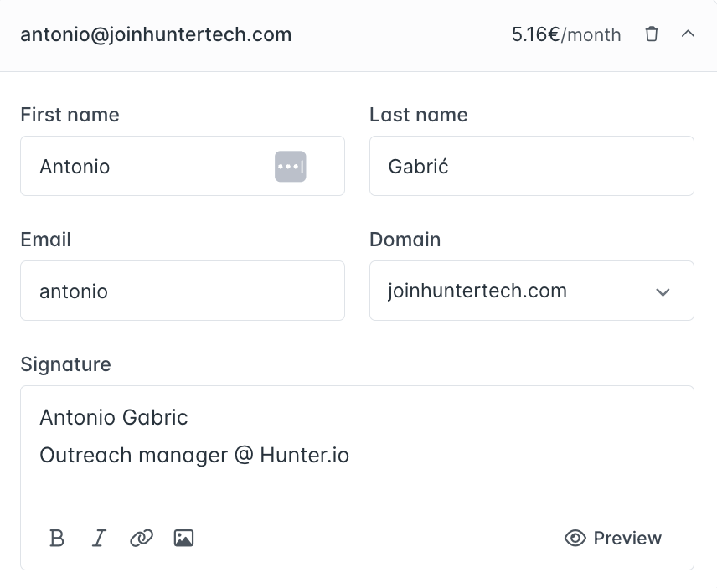Show the signature Preview
This screenshot has height=588, width=717.
pos(613,538)
